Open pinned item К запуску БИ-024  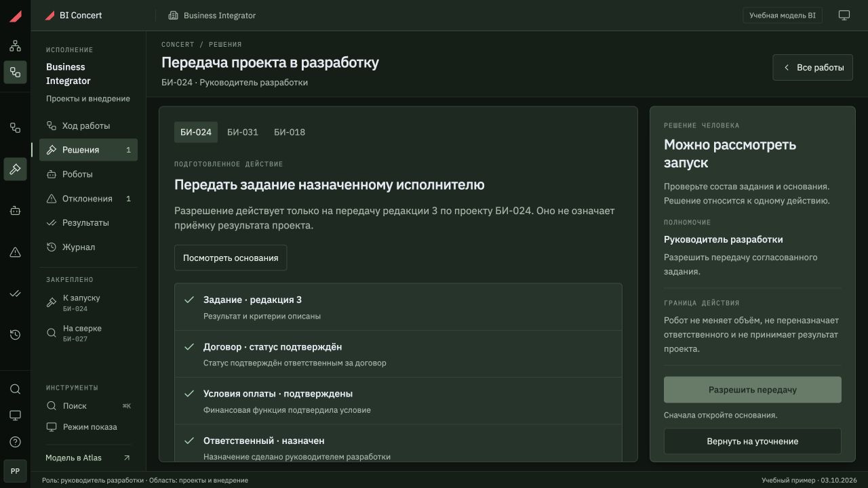tap(88, 302)
